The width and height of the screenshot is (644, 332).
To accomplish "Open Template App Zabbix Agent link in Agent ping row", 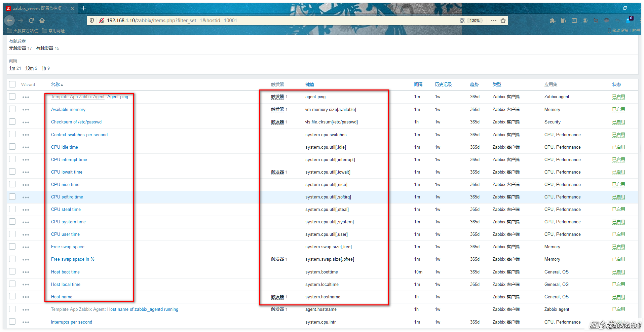I will tap(78, 97).
